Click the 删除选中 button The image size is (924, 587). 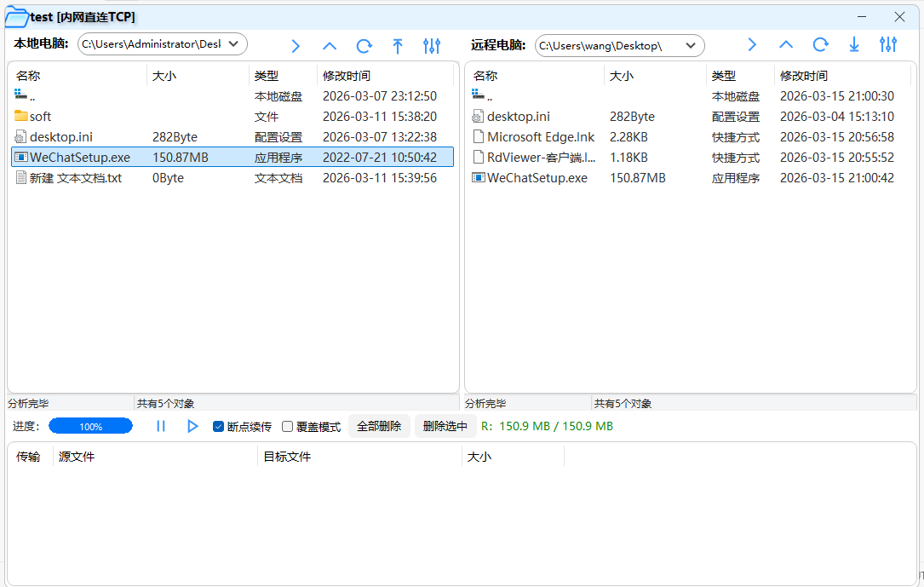(445, 426)
